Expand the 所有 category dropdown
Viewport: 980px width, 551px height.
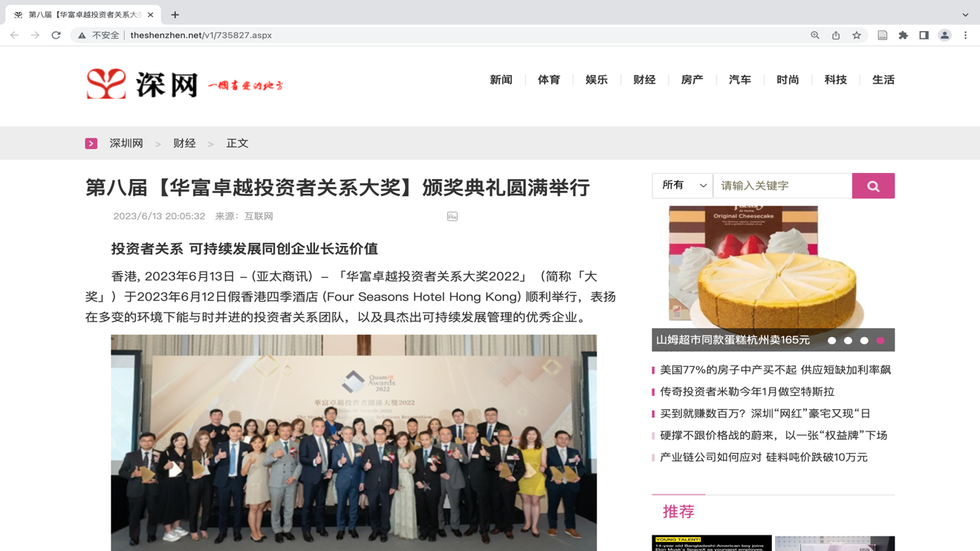click(683, 186)
